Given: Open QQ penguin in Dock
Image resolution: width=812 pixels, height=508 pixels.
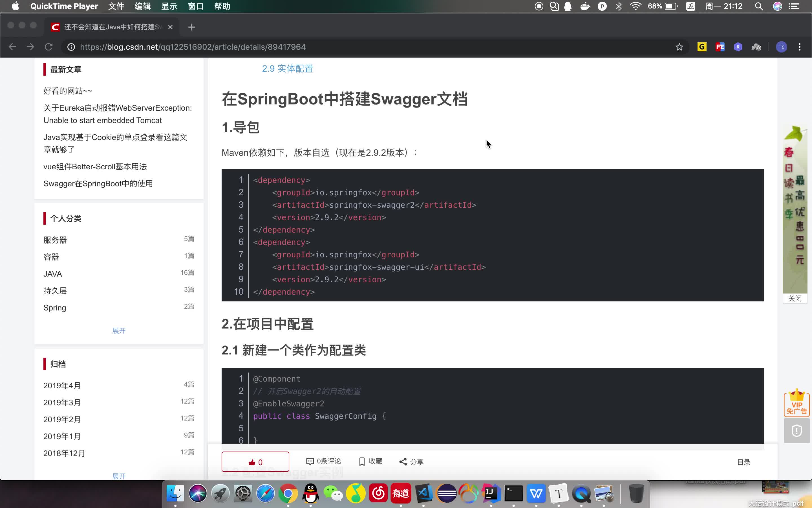Looking at the screenshot, I should (311, 493).
